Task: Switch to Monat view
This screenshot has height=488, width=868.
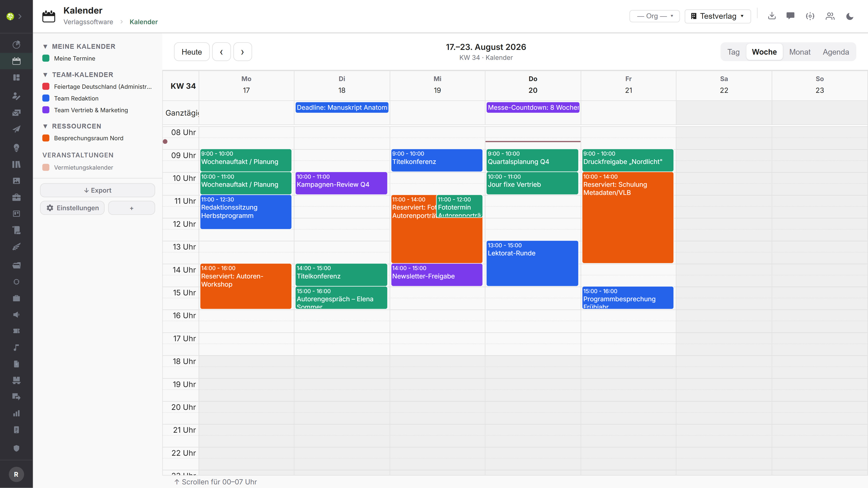Action: pos(800,52)
